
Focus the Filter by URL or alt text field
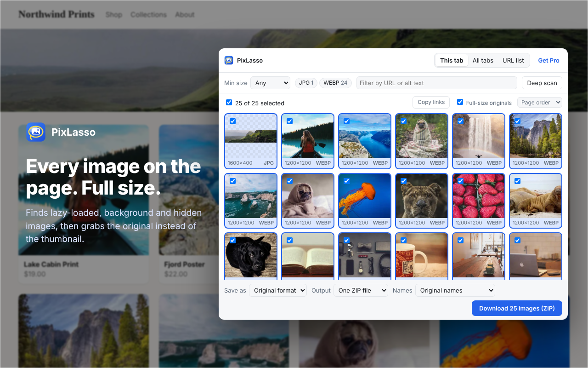(437, 83)
